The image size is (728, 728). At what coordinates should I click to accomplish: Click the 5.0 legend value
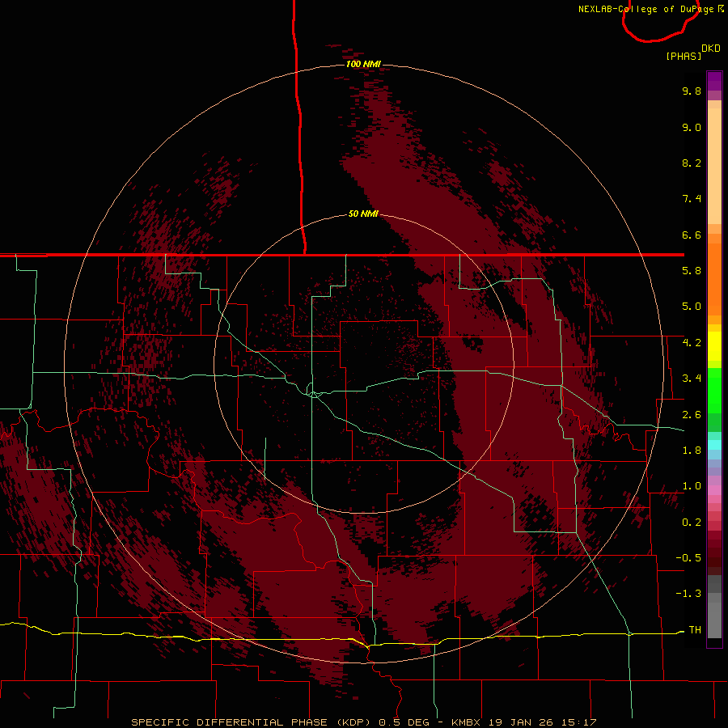(x=692, y=307)
